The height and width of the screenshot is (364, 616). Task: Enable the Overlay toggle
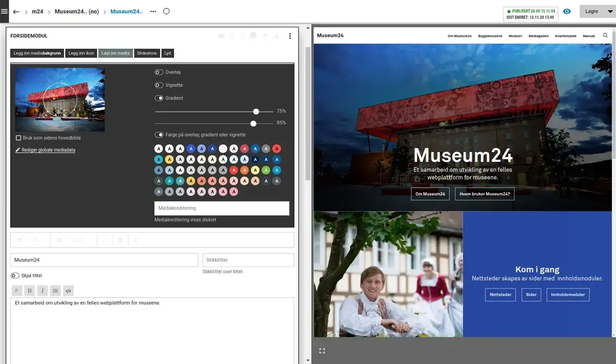(x=159, y=72)
